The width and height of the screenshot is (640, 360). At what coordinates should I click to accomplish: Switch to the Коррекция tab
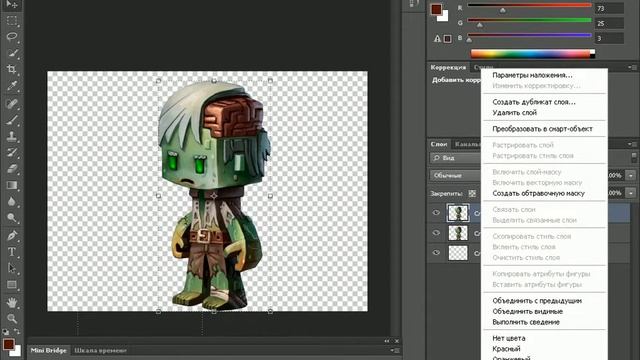click(448, 67)
